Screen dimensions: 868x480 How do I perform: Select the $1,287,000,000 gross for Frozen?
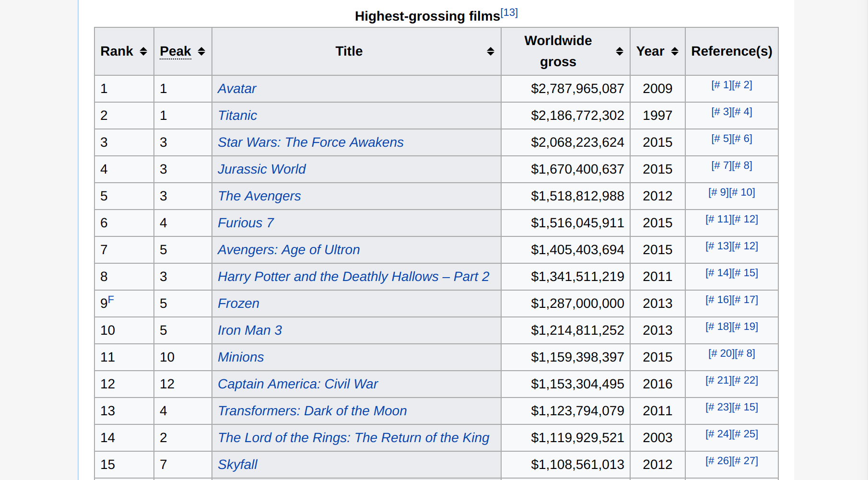pos(577,304)
